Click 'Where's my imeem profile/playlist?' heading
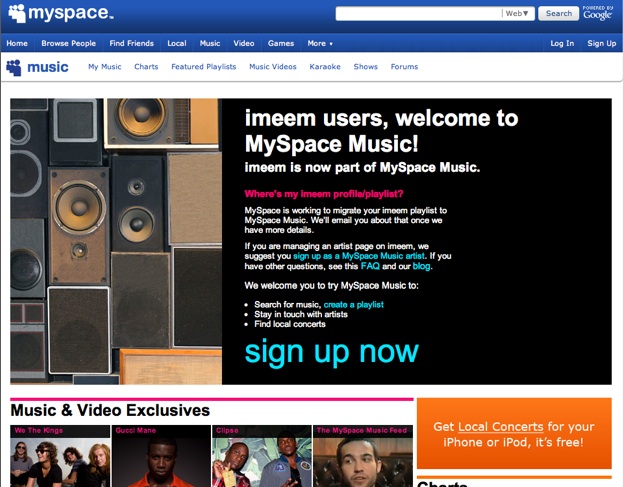This screenshot has width=623, height=487. coord(324,194)
